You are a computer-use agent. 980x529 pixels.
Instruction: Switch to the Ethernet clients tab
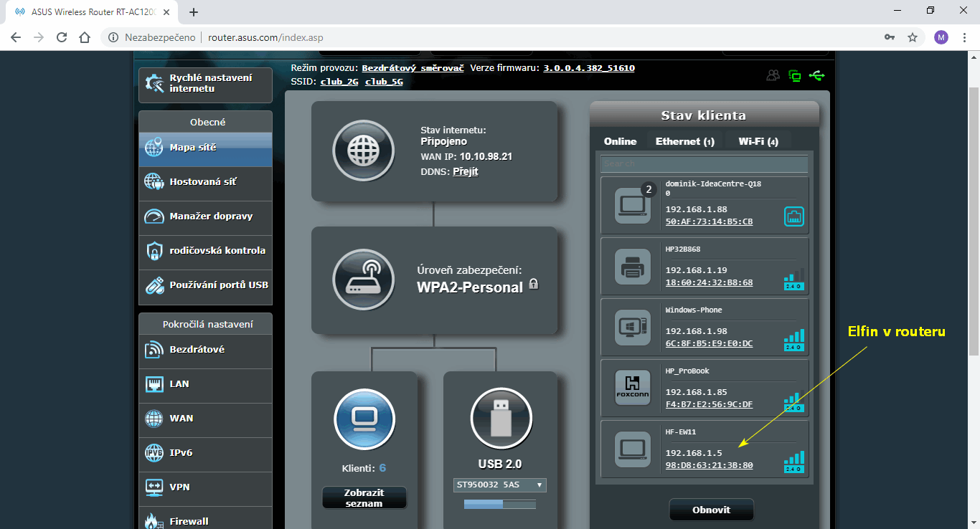pyautogui.click(x=684, y=141)
